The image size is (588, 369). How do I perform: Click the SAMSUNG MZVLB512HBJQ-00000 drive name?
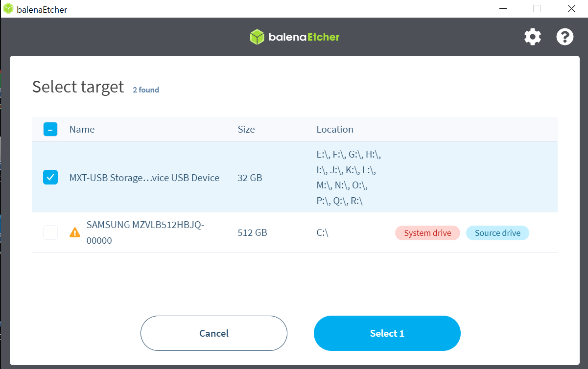coord(145,233)
